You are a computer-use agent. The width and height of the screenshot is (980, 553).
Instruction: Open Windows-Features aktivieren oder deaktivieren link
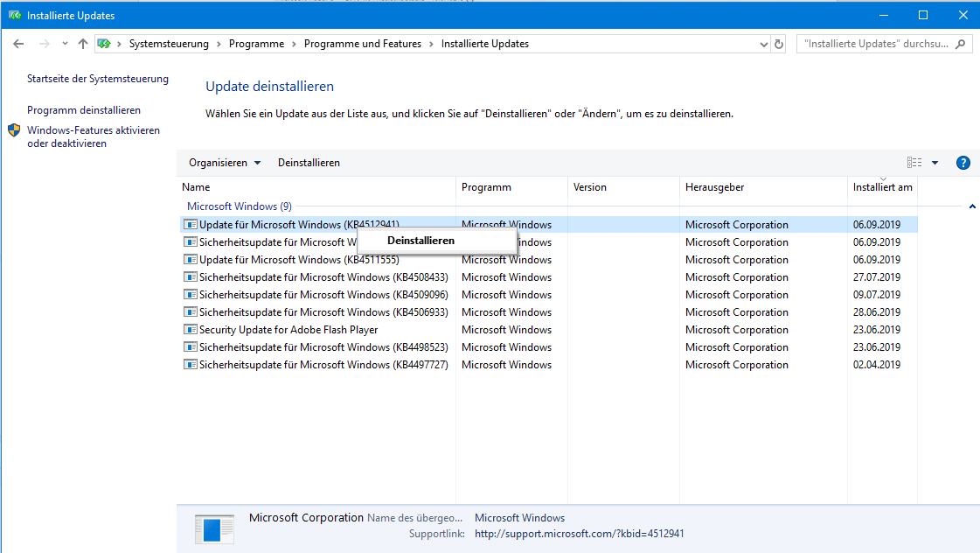point(94,137)
